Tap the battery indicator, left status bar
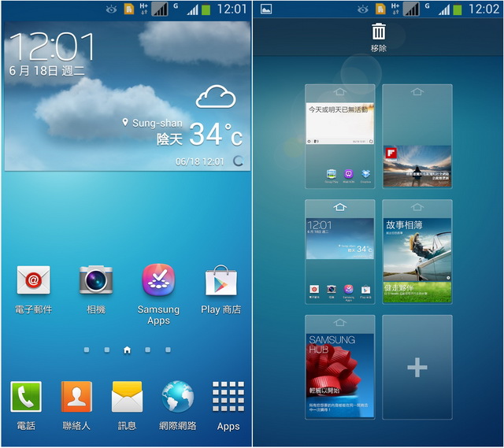 pos(206,9)
